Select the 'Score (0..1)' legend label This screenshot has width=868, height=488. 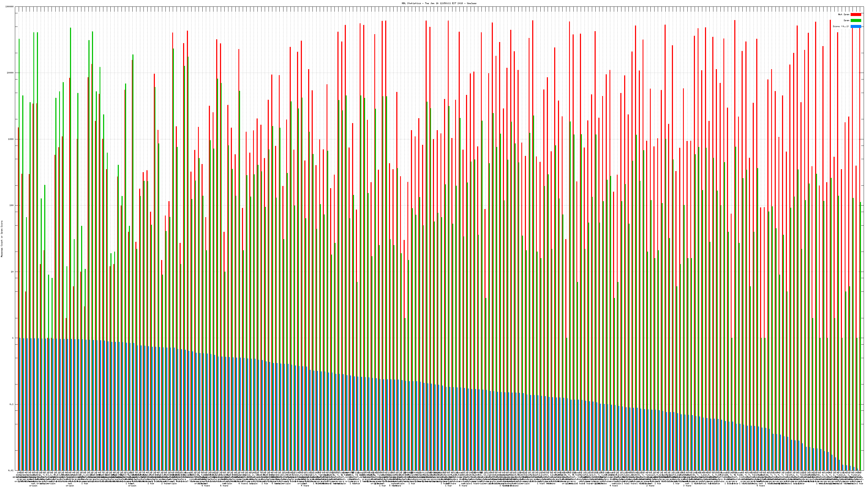[841, 26]
